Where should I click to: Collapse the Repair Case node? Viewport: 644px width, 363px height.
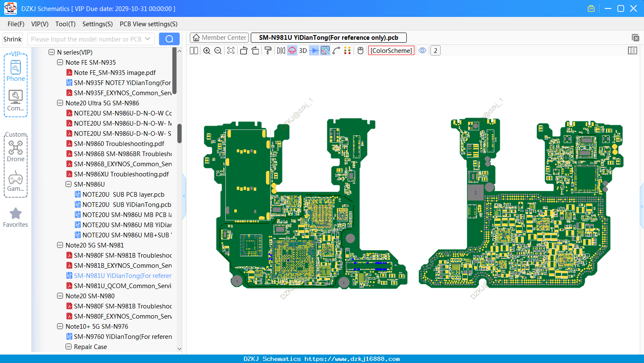69,347
